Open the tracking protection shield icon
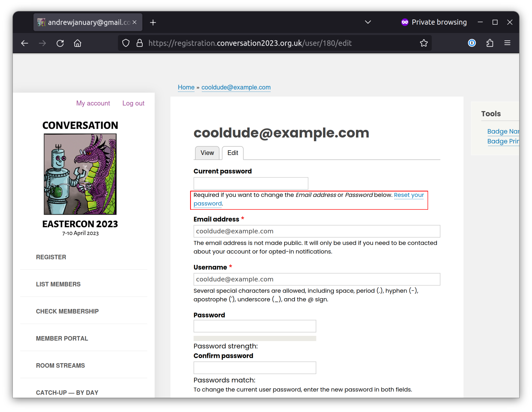The image size is (532, 412). [126, 43]
